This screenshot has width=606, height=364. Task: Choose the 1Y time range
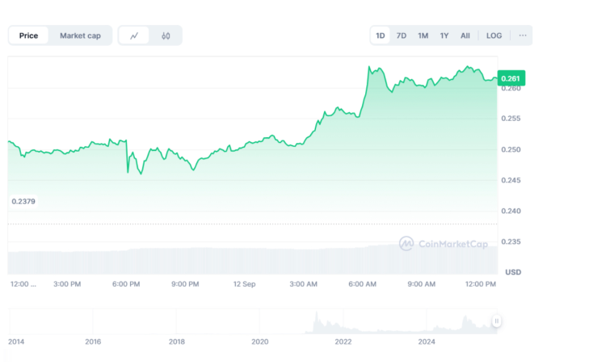click(x=444, y=36)
